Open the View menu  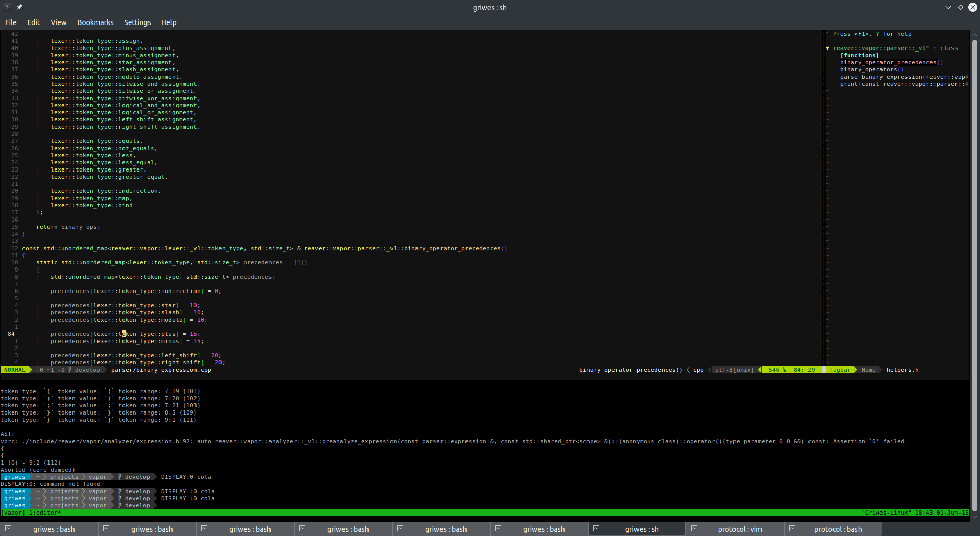coord(58,22)
